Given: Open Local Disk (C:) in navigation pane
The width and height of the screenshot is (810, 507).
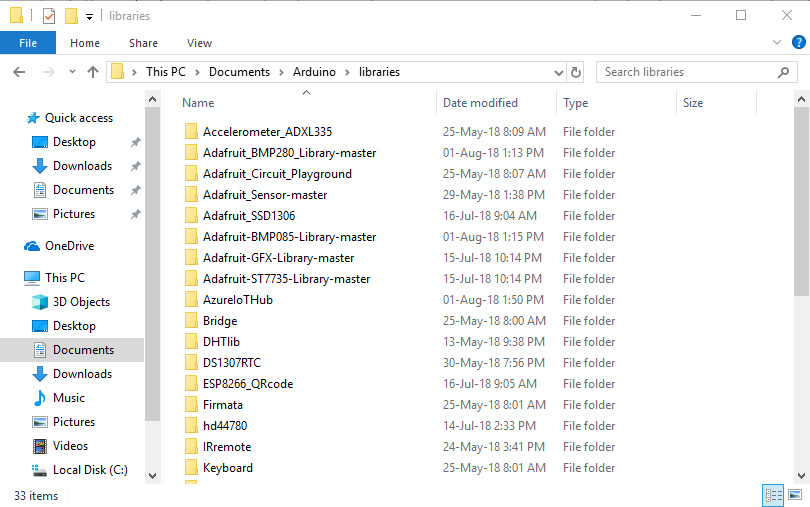Looking at the screenshot, I should tap(90, 470).
